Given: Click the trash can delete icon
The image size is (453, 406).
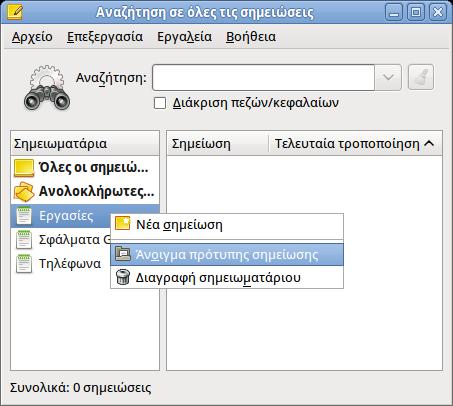Looking at the screenshot, I should [123, 277].
